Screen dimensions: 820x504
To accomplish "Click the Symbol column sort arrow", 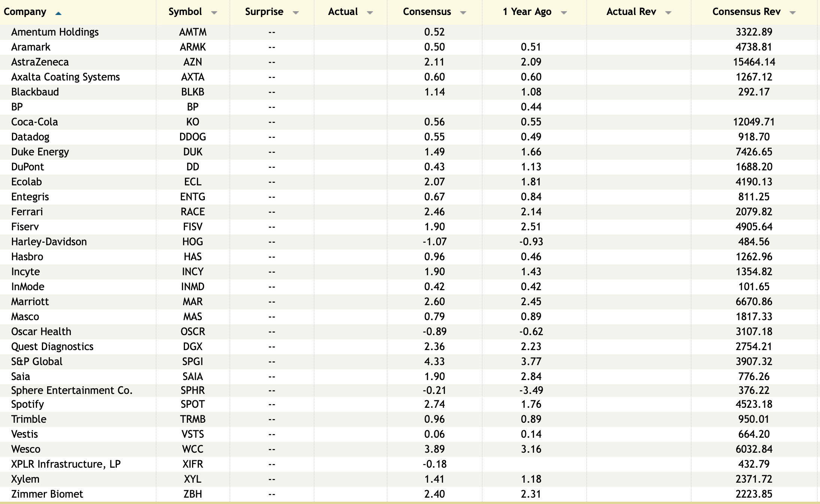I will (214, 13).
